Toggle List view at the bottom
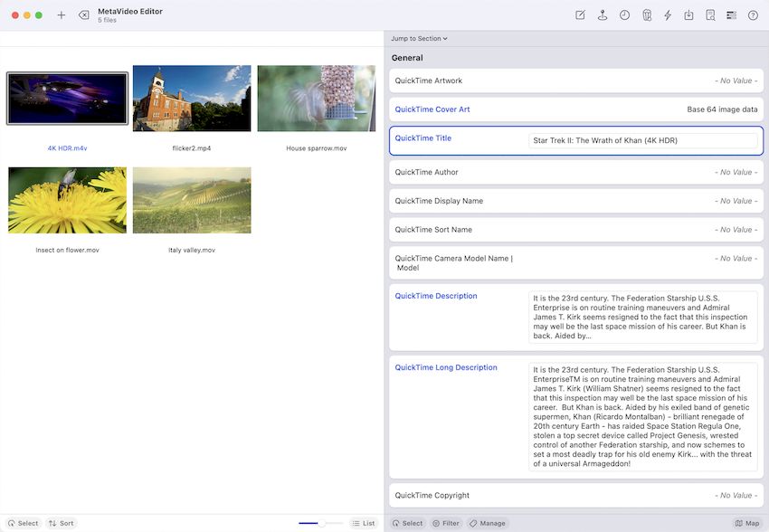769x532 pixels. pos(364,523)
